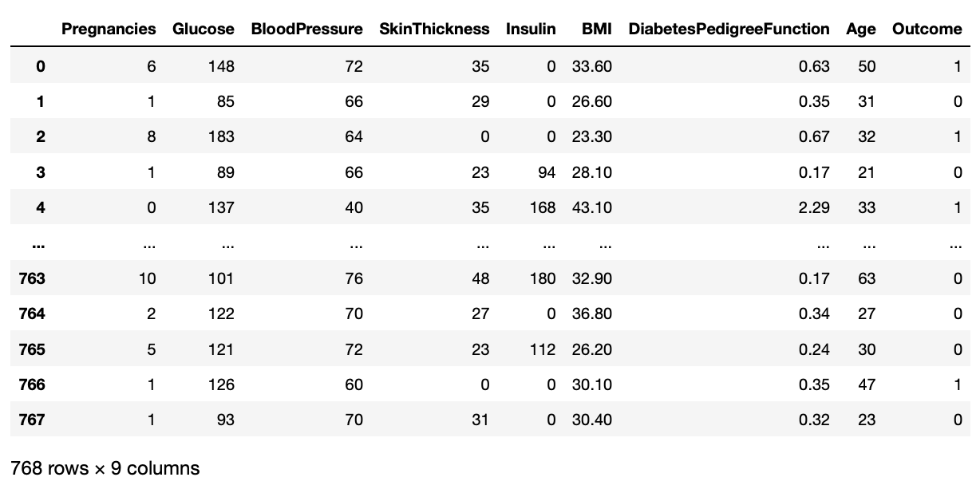
Task: Select the Age column header
Action: pos(861,30)
